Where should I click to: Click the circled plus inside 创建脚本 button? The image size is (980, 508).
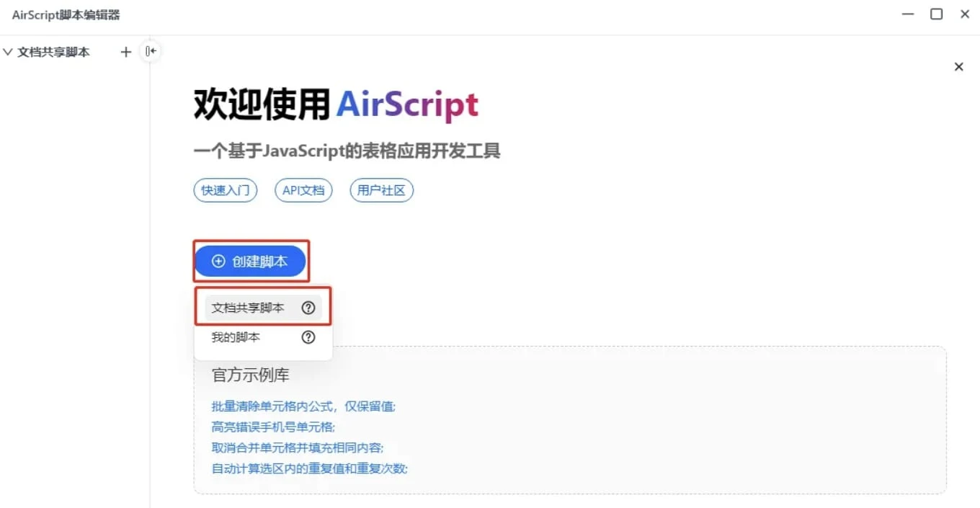(x=218, y=261)
